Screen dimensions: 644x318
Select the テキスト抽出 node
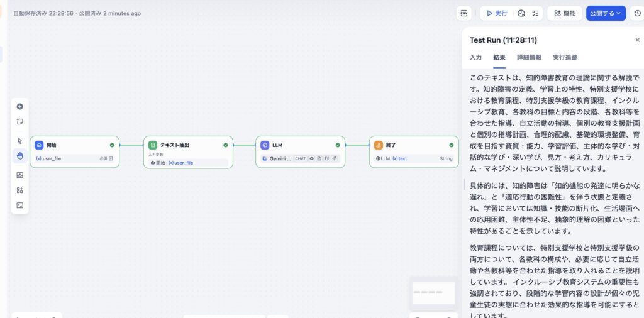click(188, 152)
